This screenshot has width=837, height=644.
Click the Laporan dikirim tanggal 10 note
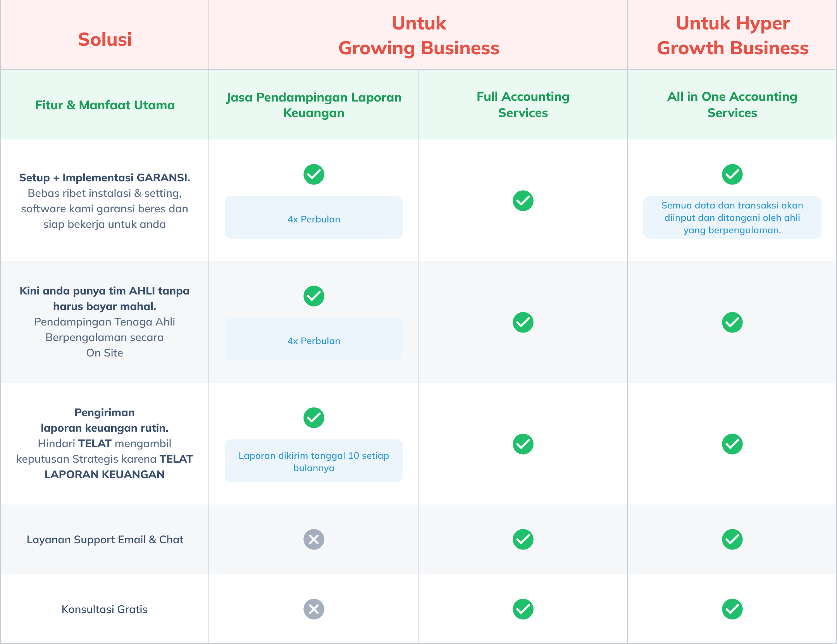(x=313, y=461)
